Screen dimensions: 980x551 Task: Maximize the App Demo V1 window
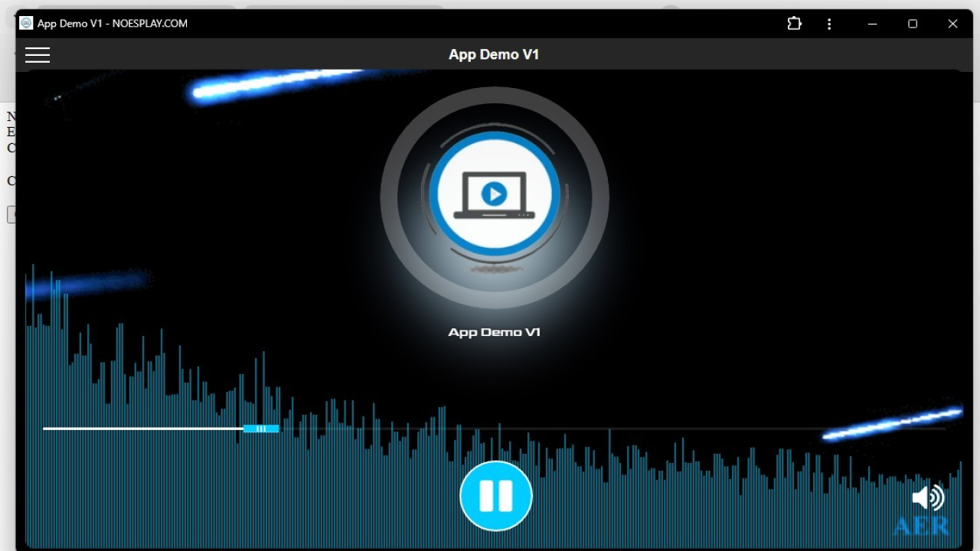(x=913, y=24)
